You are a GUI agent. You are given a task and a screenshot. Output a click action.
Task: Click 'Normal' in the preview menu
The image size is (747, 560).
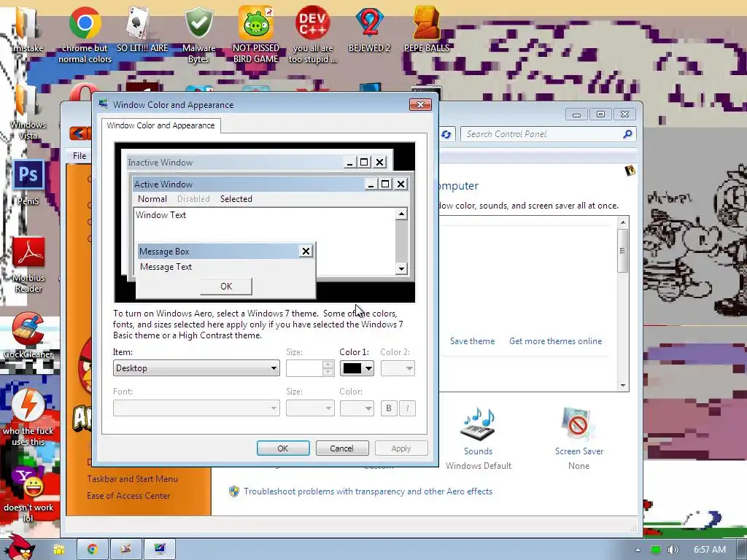tap(152, 199)
